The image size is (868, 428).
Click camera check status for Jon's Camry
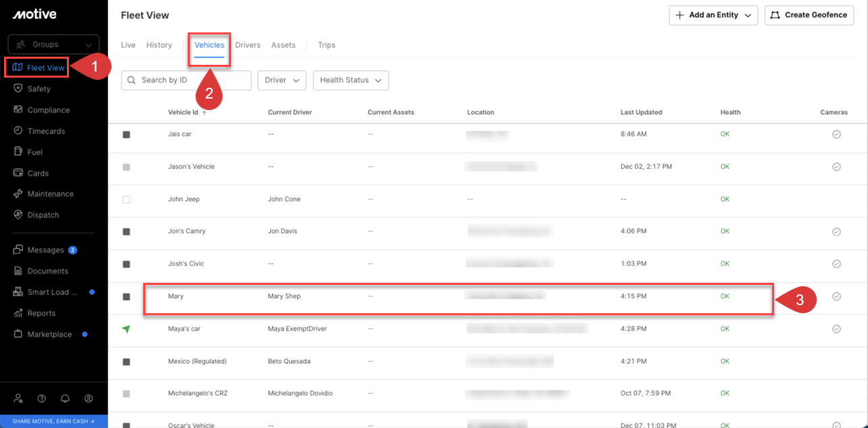pyautogui.click(x=836, y=232)
